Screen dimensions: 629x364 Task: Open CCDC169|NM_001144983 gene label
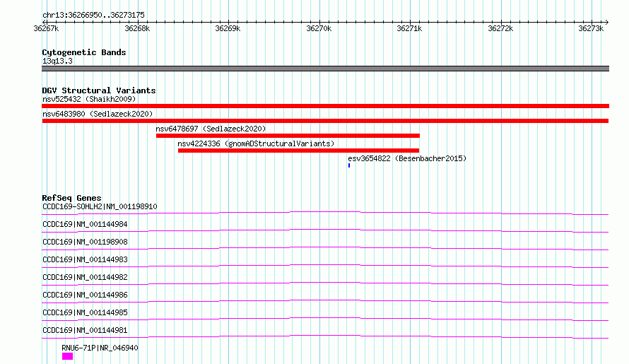[85, 259]
